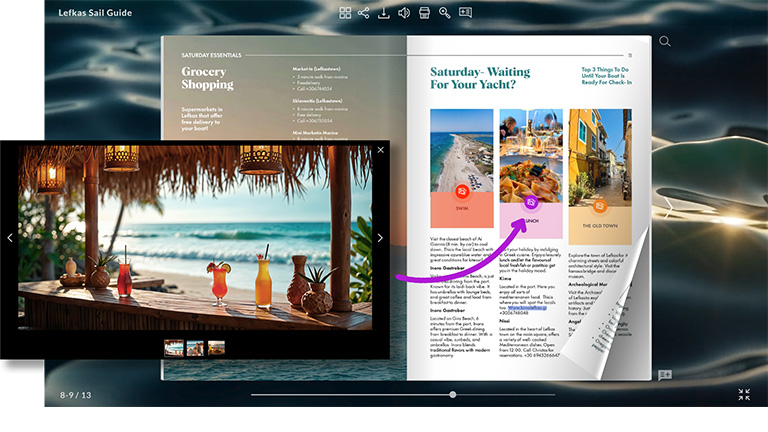Image resolution: width=768 pixels, height=432 pixels.
Task: Click the purple photo icon on LUNCH
Action: [x=530, y=202]
